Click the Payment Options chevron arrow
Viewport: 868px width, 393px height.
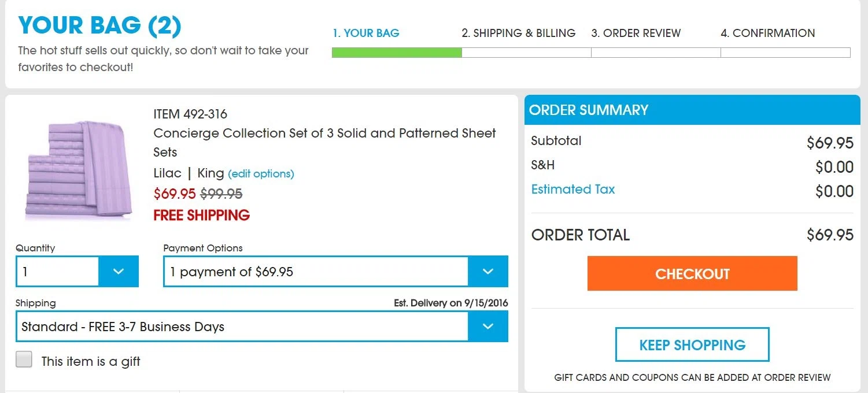[488, 271]
